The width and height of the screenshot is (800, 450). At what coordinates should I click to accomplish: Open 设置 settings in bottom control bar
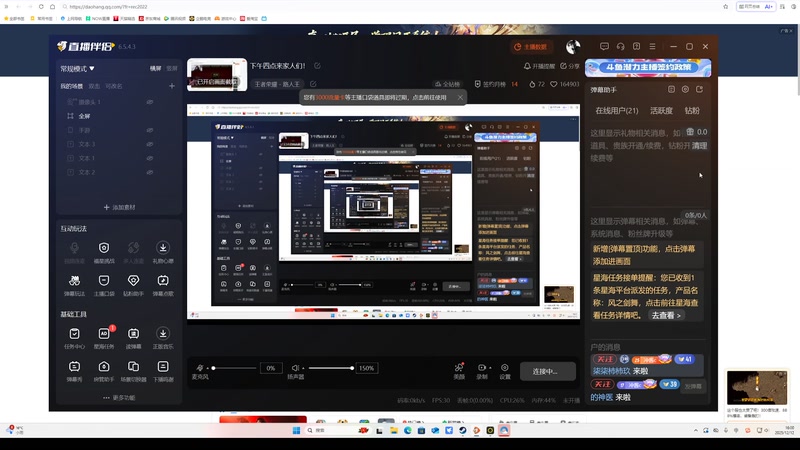(x=505, y=371)
